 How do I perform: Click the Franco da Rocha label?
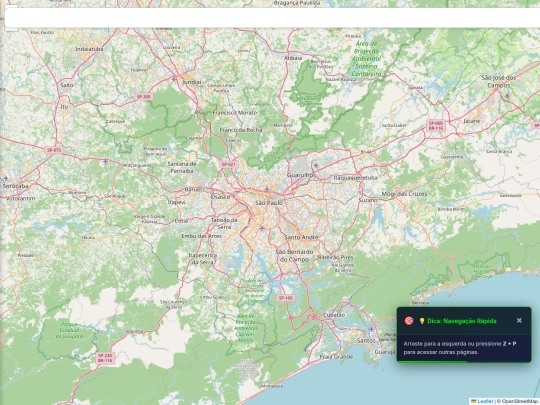tap(241, 130)
